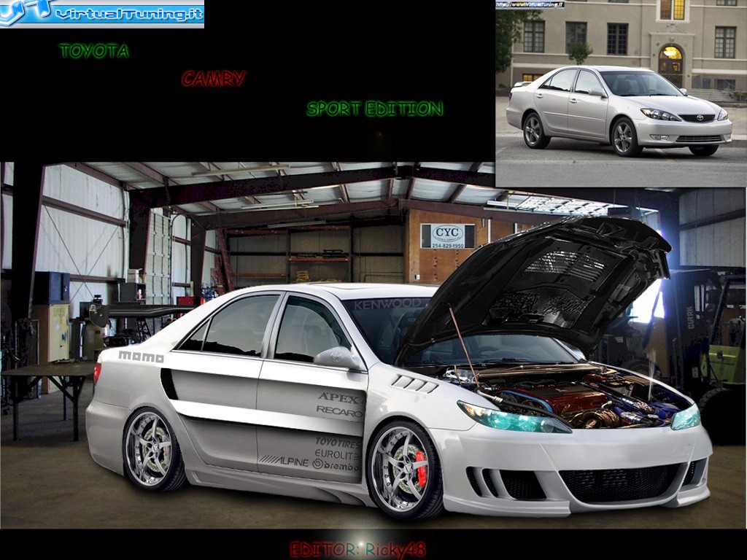
Task: Click the VirtualTuning.it logo banner
Action: tap(102, 14)
